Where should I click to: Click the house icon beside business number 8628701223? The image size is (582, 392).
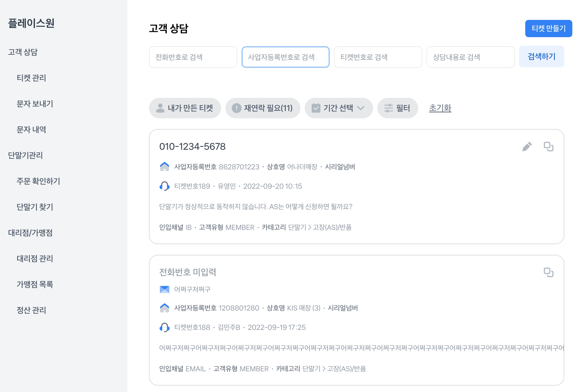165,167
